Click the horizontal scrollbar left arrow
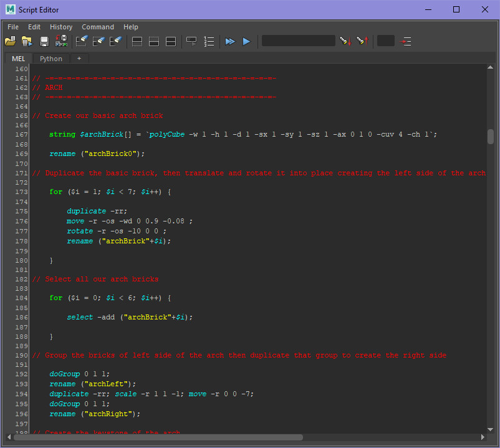The width and height of the screenshot is (500, 448). click(x=9, y=437)
